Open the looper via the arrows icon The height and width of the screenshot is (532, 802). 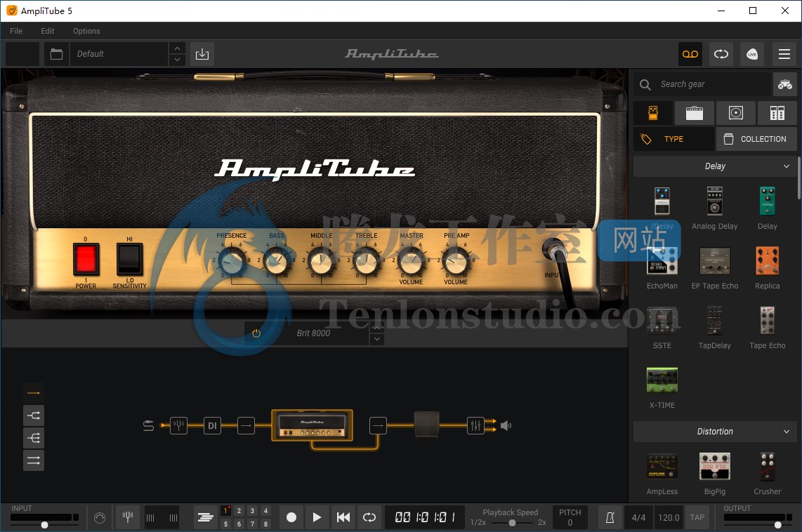[x=721, y=53]
